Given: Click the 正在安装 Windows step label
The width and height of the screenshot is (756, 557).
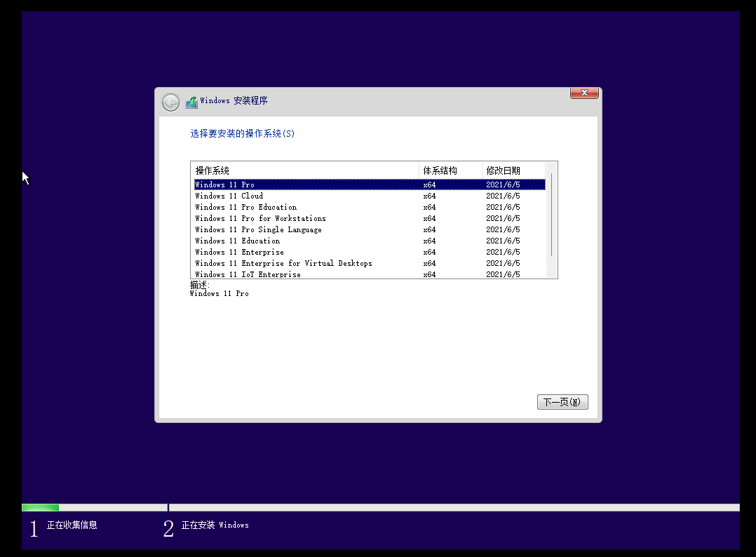Looking at the screenshot, I should [215, 525].
